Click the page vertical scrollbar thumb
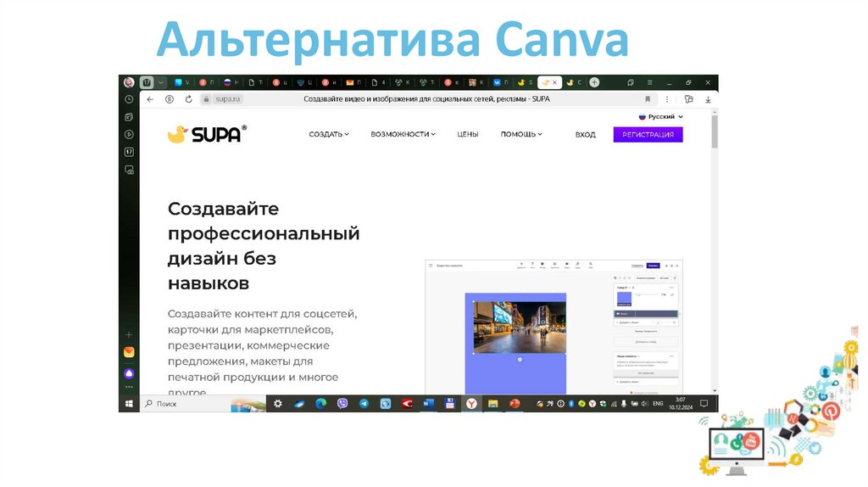Screen dimensions: 868x487 click(714, 131)
